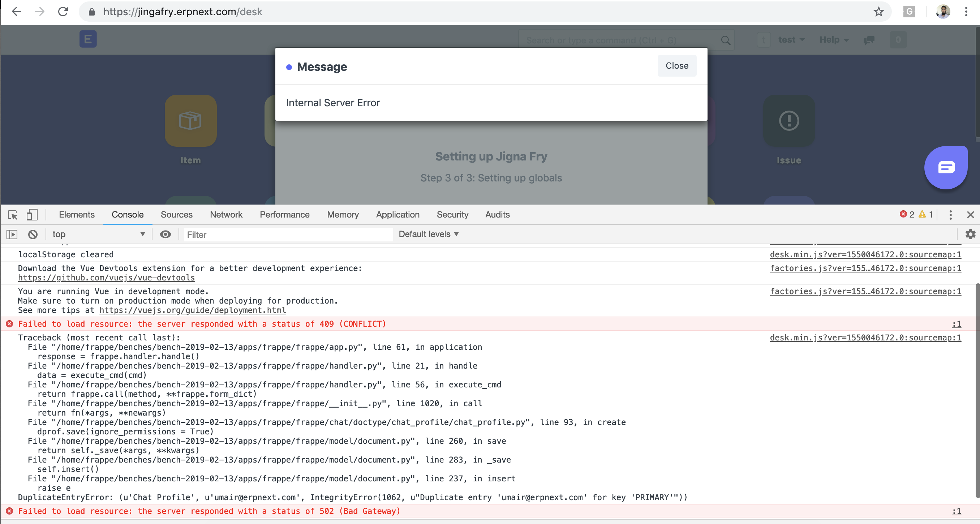This screenshot has height=524, width=980.
Task: Reload the ERPNext desk page
Action: click(x=63, y=12)
